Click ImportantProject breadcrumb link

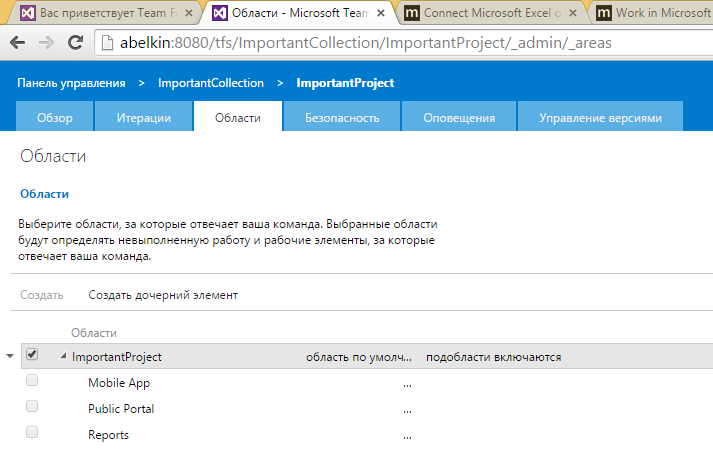click(345, 83)
